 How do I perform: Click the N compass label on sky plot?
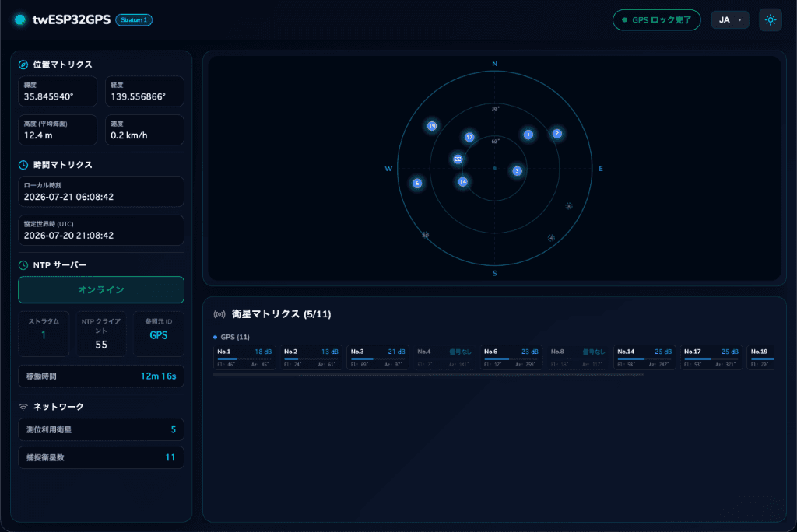[494, 64]
